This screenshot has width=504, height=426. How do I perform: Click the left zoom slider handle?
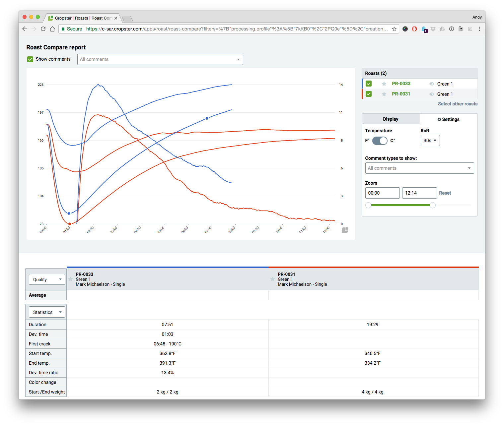368,205
